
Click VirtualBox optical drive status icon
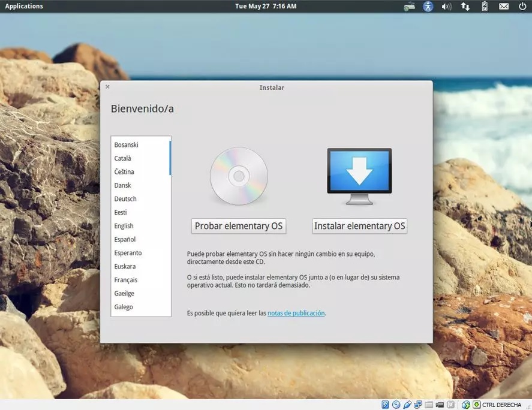(x=396, y=405)
